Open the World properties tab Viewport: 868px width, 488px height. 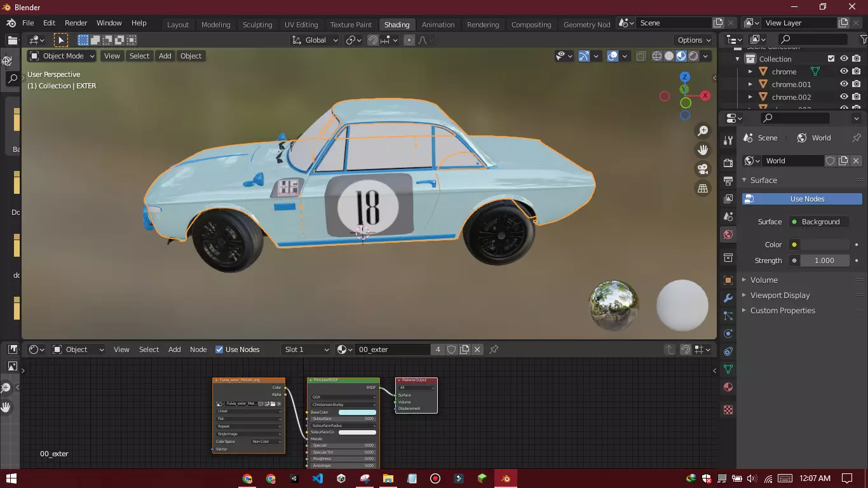click(728, 234)
